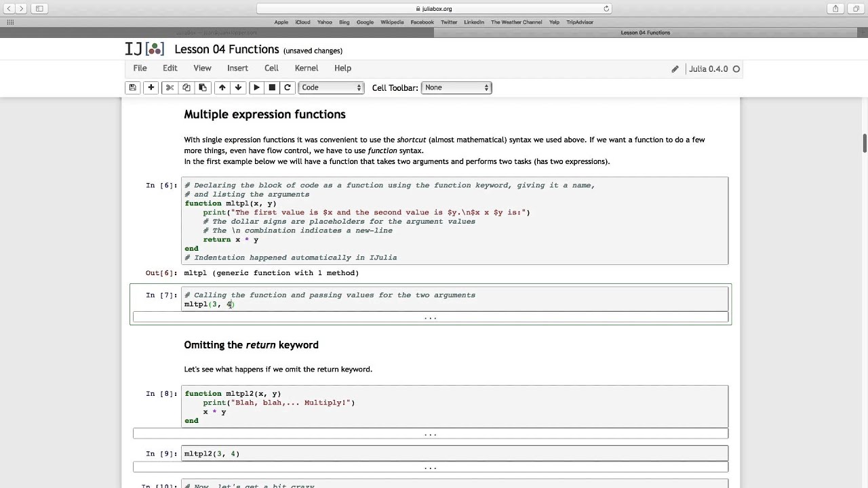Go back with Safari back arrow
The height and width of the screenshot is (488, 868).
[9, 8]
